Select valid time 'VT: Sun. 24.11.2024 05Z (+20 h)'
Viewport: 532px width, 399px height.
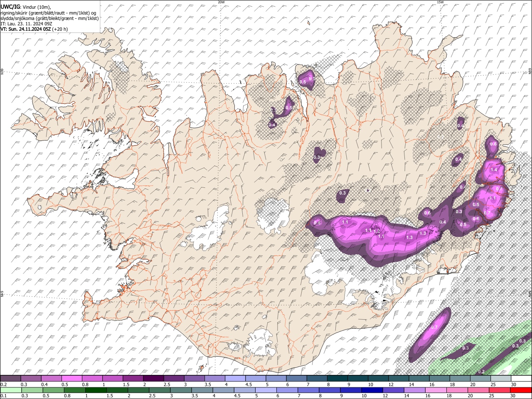coord(34,29)
